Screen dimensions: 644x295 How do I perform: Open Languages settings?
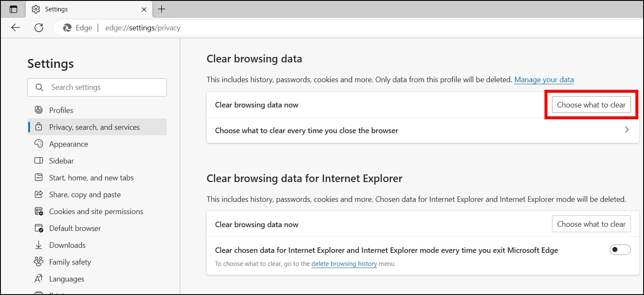click(x=97, y=279)
